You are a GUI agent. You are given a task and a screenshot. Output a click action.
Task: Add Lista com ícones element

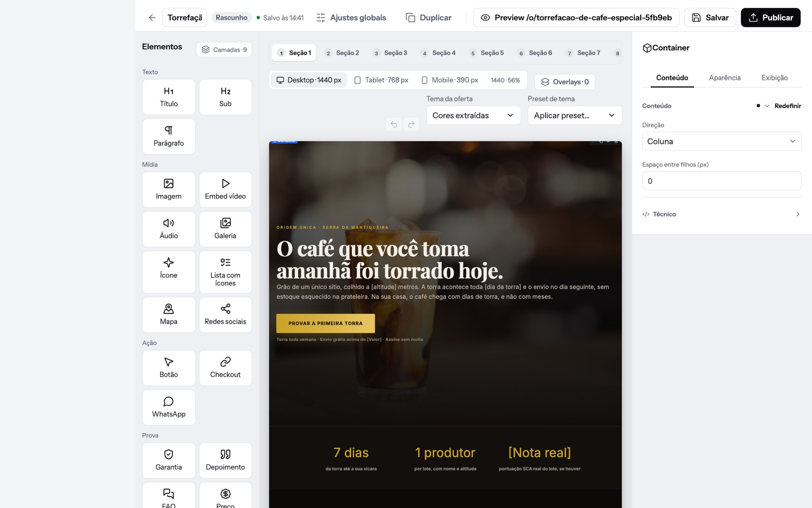(225, 272)
